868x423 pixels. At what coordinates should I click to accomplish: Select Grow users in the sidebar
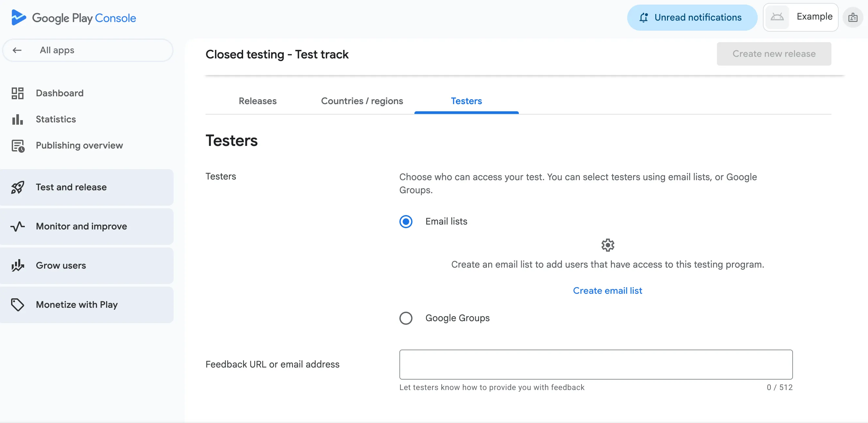(x=61, y=265)
